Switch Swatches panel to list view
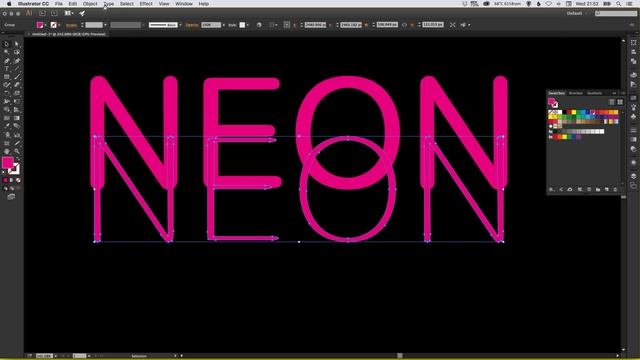The image size is (640, 360). point(611,102)
